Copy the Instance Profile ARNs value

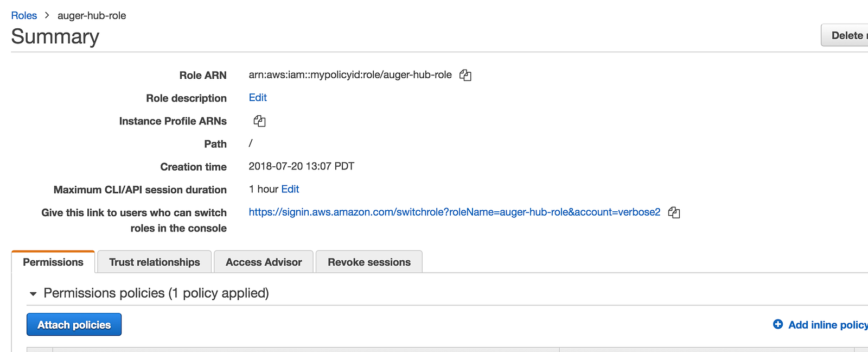259,121
